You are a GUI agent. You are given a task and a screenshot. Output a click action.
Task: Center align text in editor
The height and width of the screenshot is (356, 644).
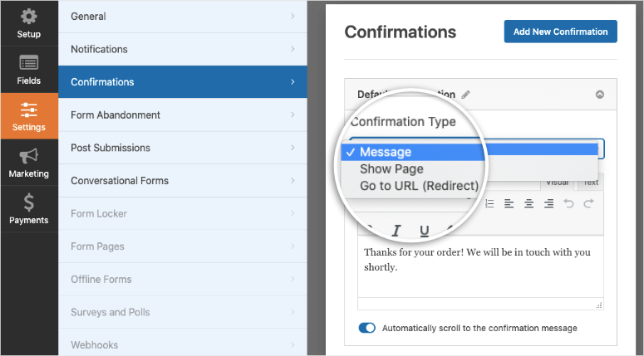528,203
